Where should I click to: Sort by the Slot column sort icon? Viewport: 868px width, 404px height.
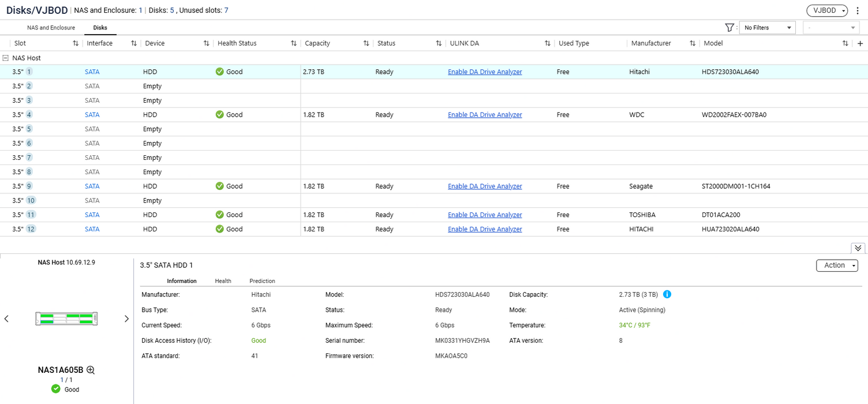[x=76, y=44]
